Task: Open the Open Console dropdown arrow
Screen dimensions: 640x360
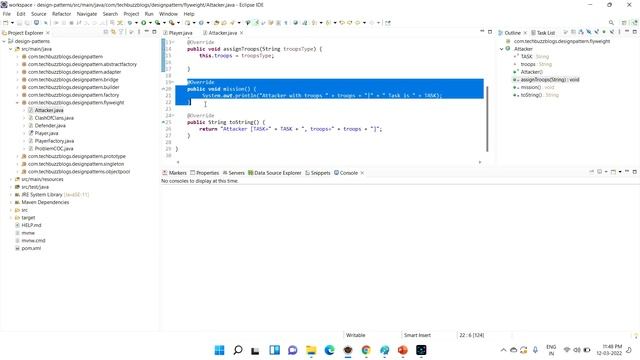Action: point(620,172)
